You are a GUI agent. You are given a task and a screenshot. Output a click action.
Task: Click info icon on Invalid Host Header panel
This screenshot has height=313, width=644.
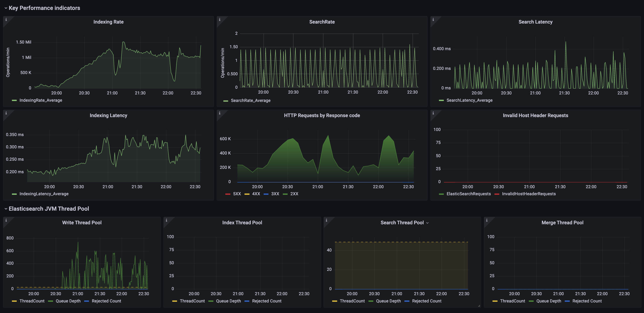[x=433, y=113]
